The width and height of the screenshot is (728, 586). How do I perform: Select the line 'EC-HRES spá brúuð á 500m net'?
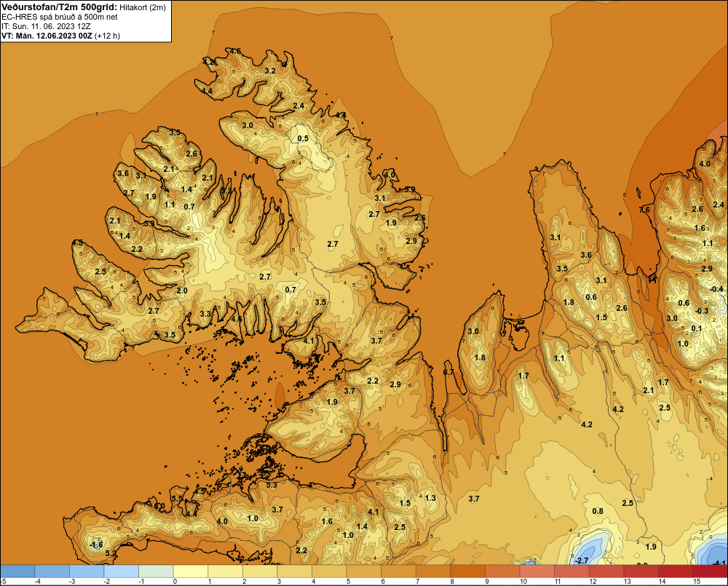(x=60, y=17)
